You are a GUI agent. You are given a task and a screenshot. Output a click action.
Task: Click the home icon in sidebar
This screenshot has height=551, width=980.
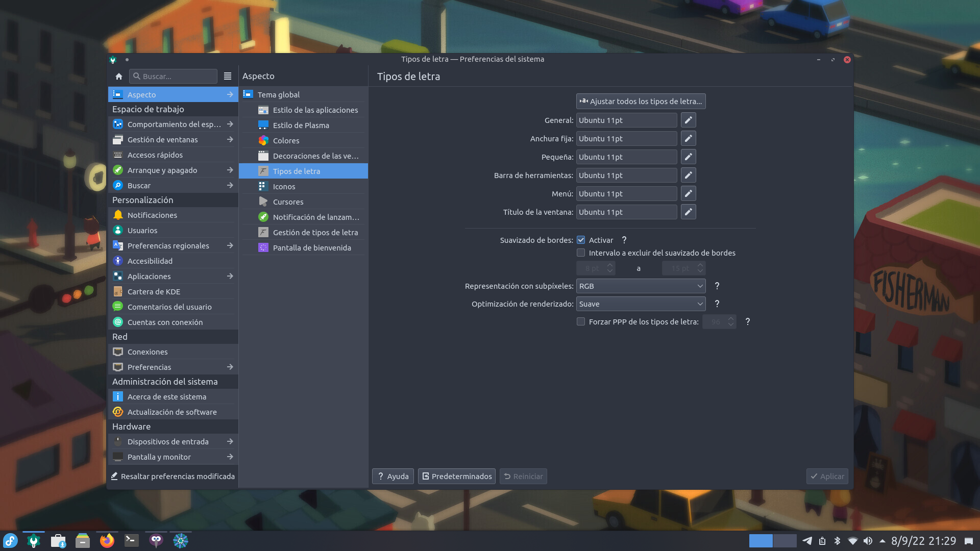pyautogui.click(x=118, y=77)
